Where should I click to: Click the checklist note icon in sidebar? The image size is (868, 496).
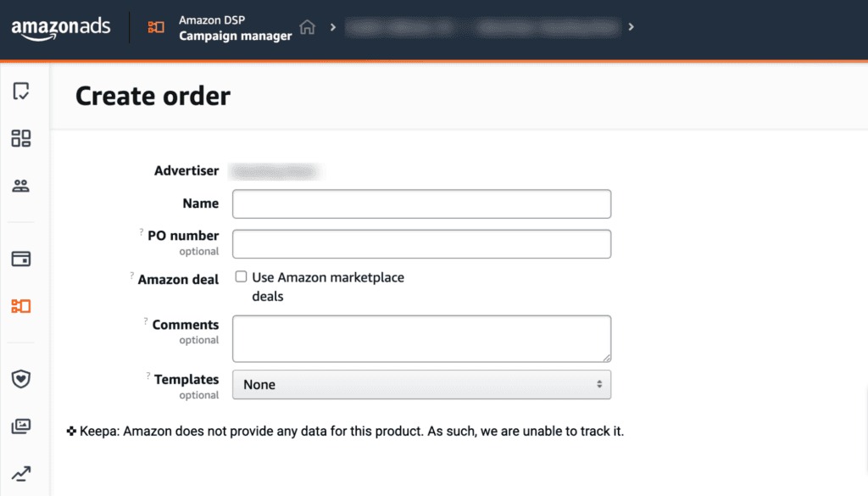21,92
